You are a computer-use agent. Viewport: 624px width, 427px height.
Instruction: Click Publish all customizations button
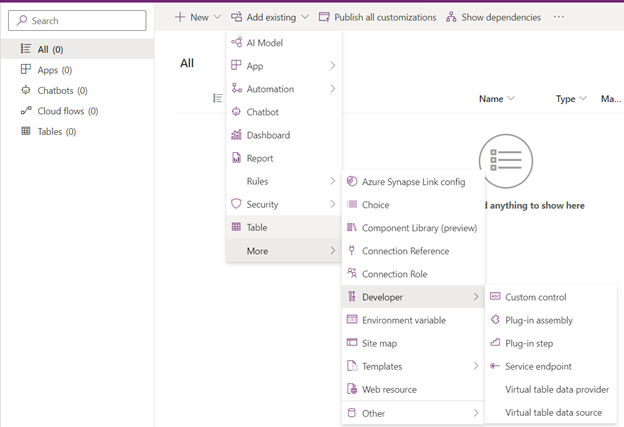pyautogui.click(x=378, y=17)
